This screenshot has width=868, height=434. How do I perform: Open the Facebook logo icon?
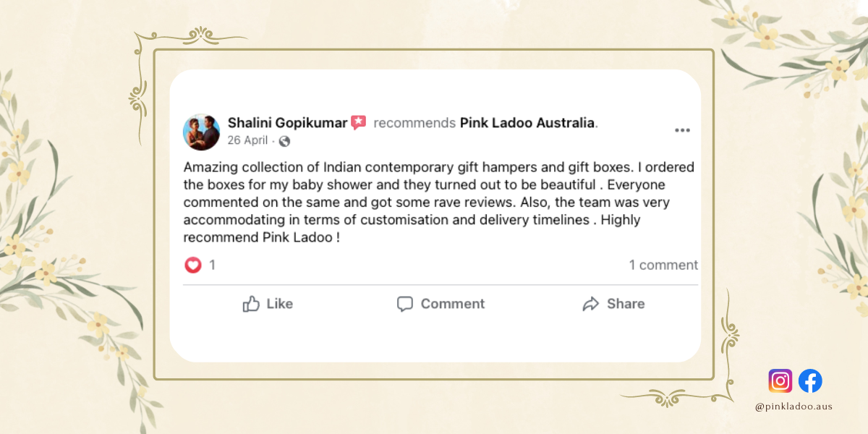(x=810, y=380)
